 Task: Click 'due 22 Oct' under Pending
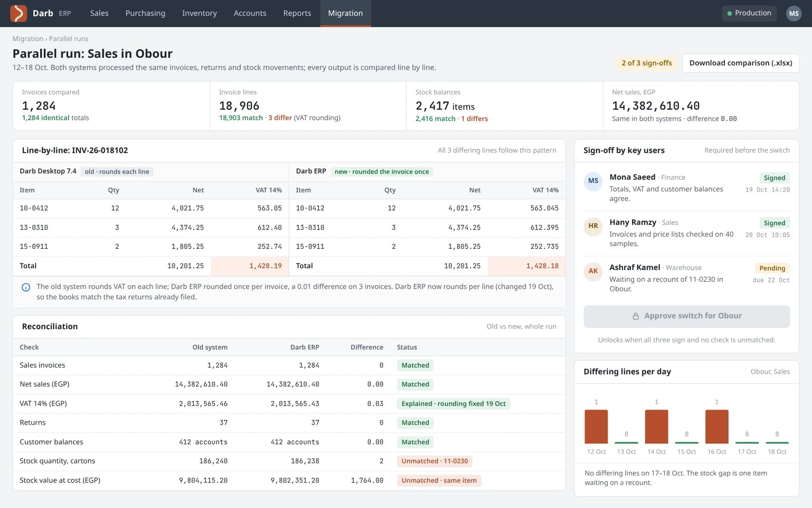coord(771,280)
